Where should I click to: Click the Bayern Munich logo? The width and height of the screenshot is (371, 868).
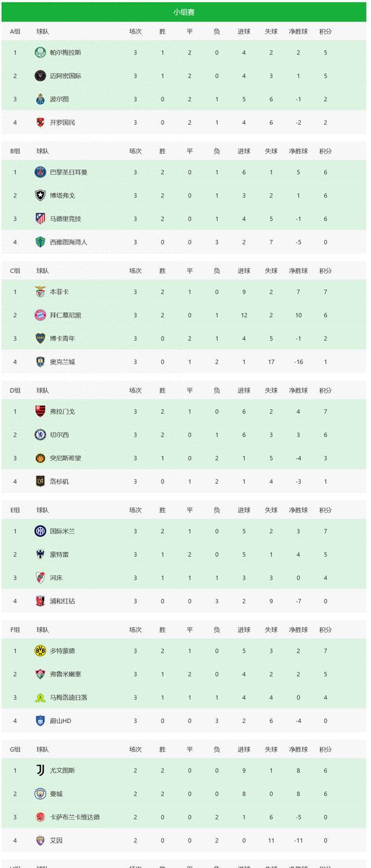coord(40,315)
